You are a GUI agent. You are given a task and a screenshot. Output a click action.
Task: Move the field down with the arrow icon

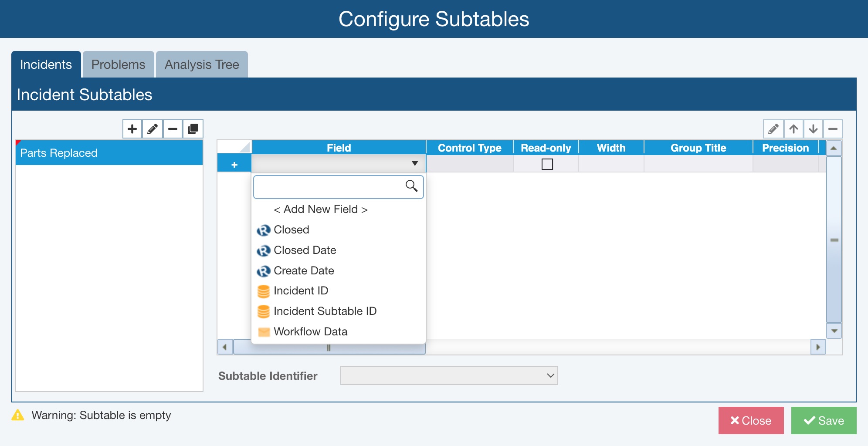tap(813, 129)
